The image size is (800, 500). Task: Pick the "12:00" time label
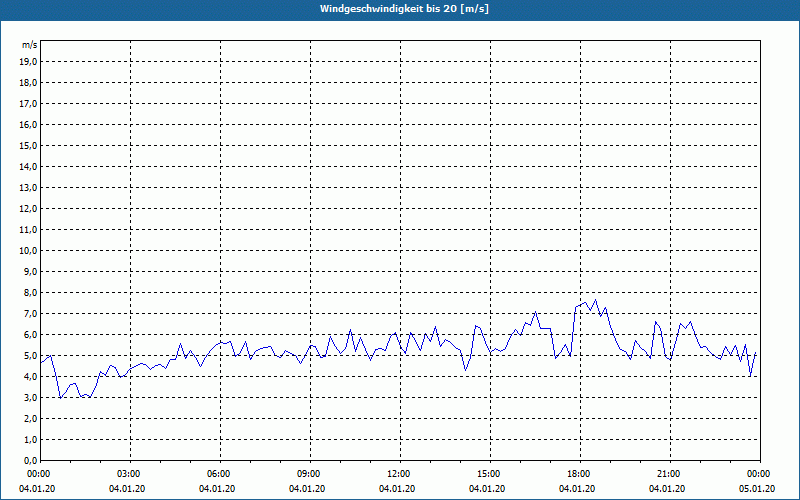pos(400,474)
